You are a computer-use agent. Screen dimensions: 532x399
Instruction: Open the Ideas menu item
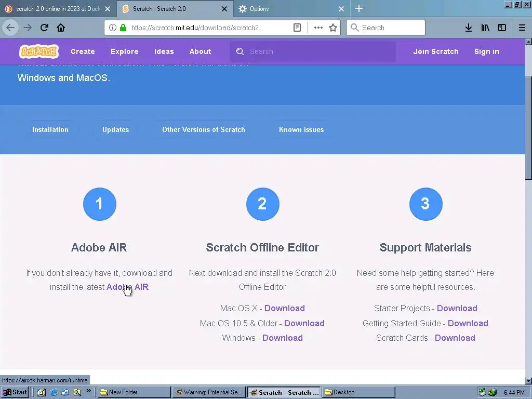pyautogui.click(x=164, y=51)
